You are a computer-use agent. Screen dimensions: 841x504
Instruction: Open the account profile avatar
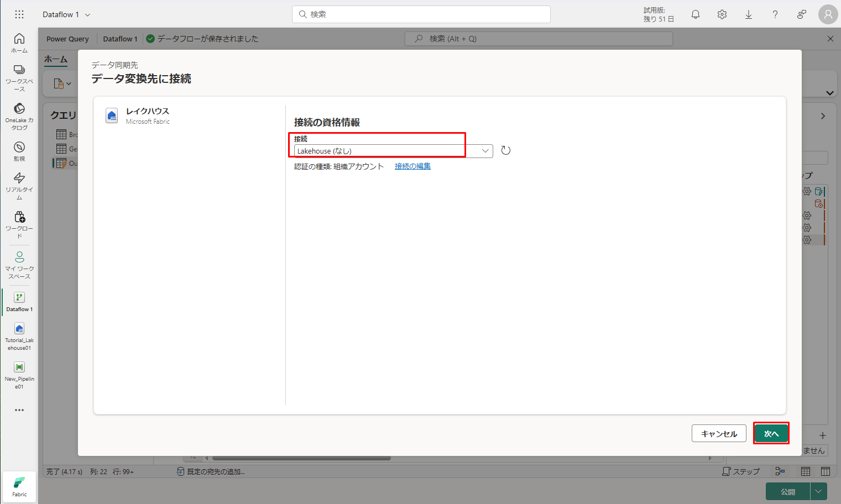click(828, 14)
